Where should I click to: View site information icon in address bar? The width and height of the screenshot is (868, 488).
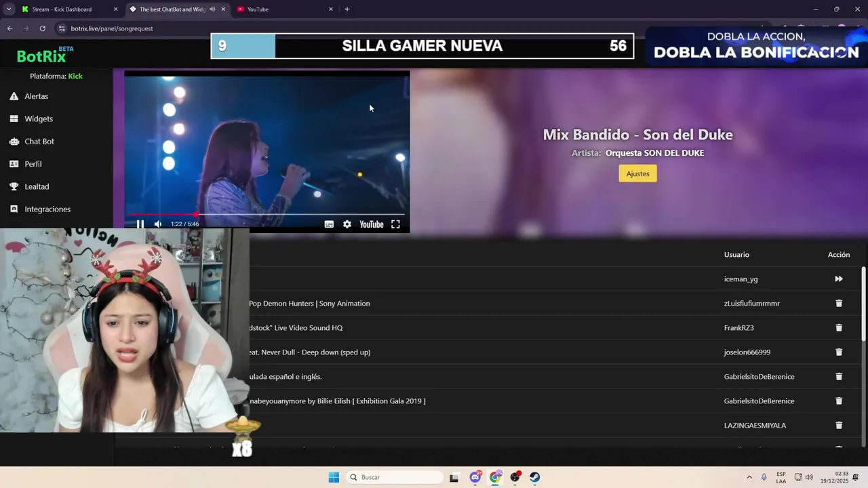(62, 28)
